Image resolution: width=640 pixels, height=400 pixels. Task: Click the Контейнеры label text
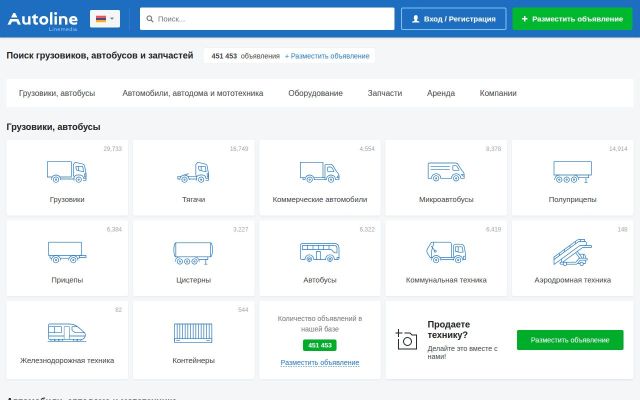click(193, 360)
